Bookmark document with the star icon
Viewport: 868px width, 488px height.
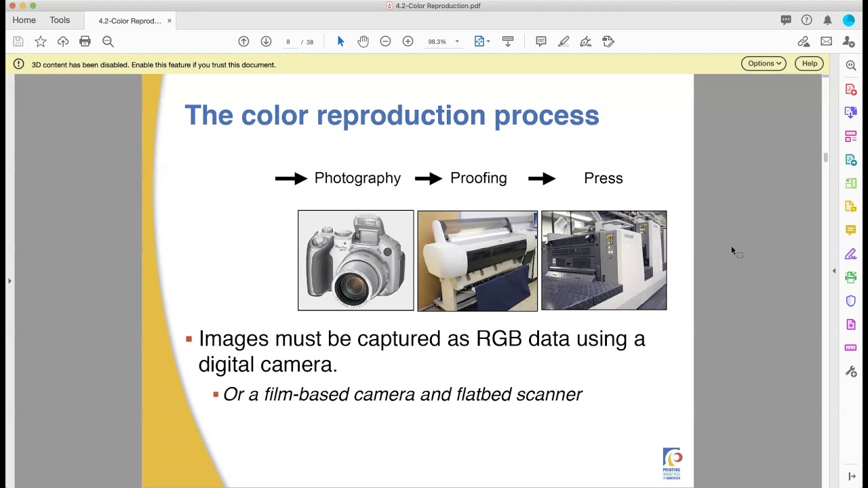(x=41, y=41)
